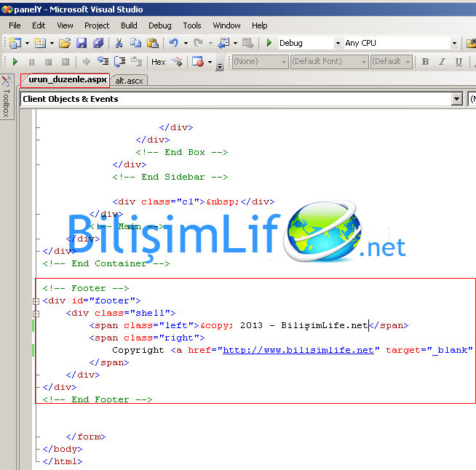Click the Navigate Backward icon
This screenshot has width=476, height=470.
pos(223,43)
